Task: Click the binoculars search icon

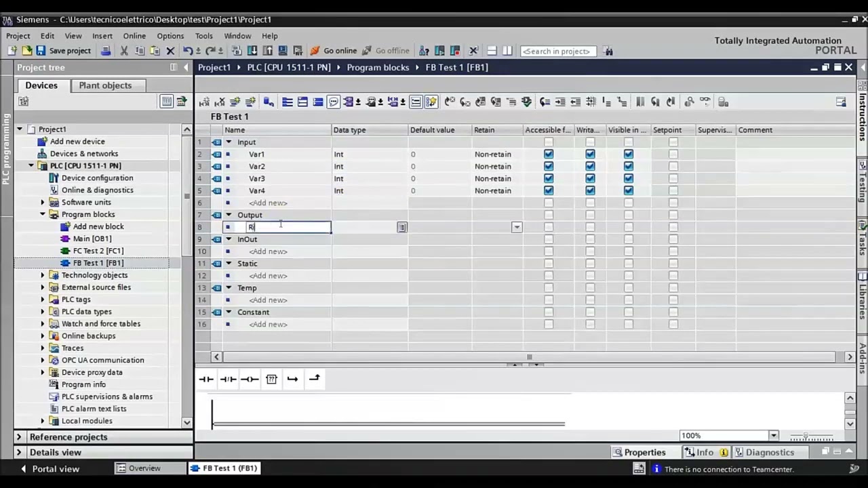Action: 608,51
